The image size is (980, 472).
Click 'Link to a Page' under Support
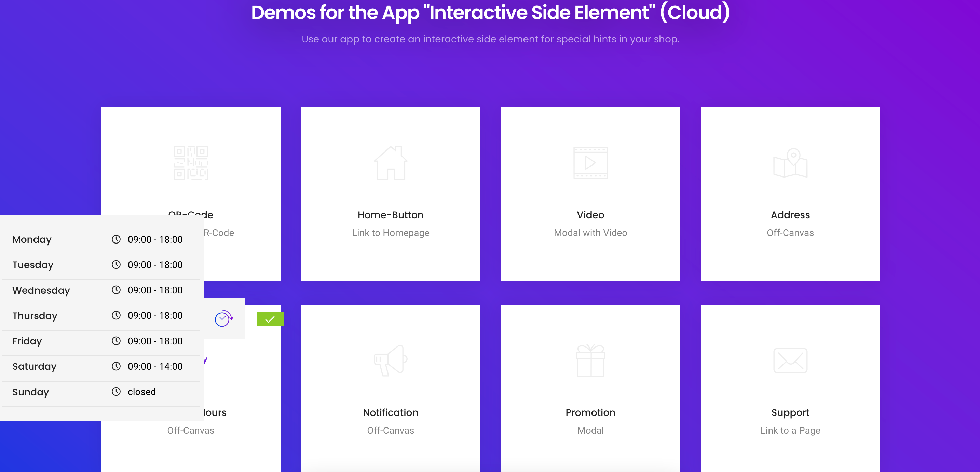(x=790, y=431)
